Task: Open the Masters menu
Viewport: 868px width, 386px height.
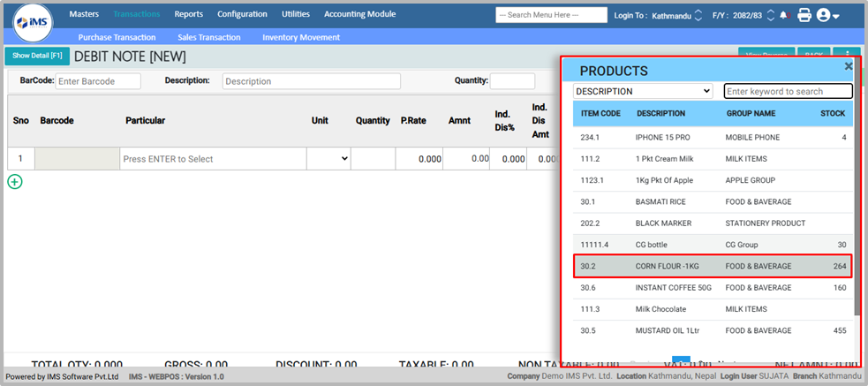Action: click(x=84, y=14)
